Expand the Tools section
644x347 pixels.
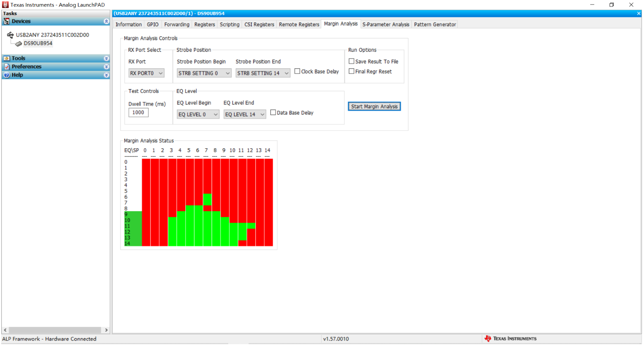[106, 58]
